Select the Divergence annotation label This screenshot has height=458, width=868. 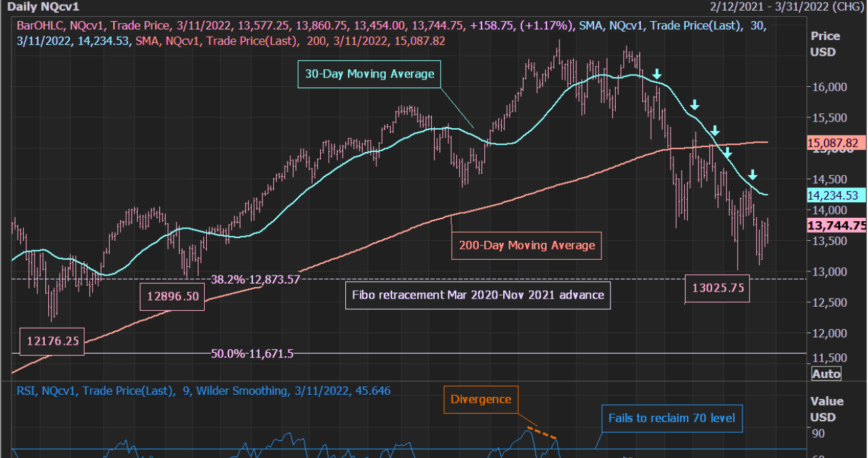(x=480, y=400)
